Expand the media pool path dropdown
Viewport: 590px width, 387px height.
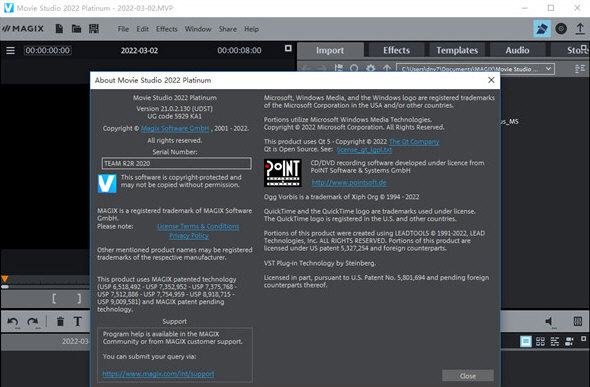(548, 69)
